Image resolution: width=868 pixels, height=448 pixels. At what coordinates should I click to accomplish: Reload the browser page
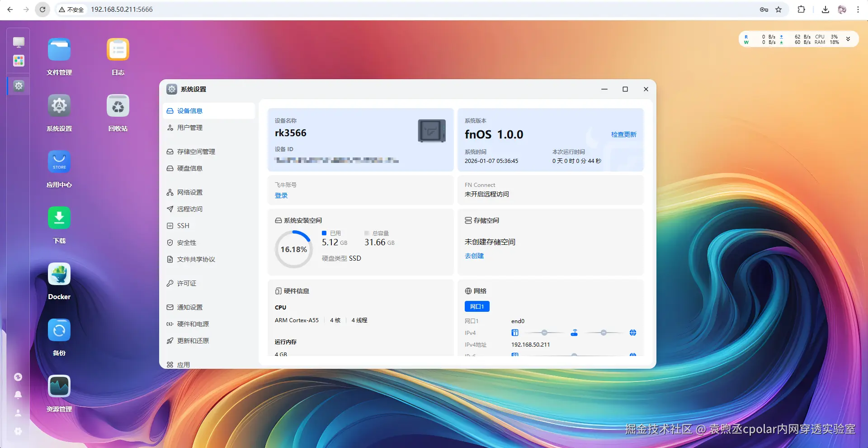pyautogui.click(x=42, y=10)
